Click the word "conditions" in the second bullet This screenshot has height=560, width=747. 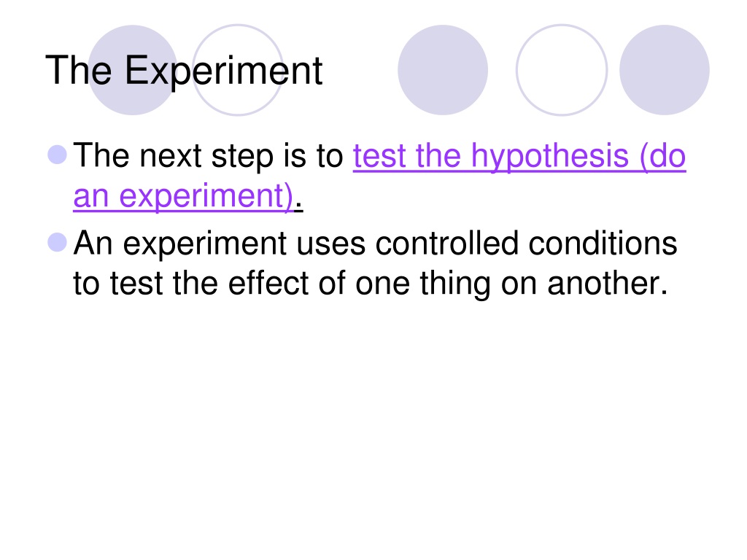coord(603,244)
